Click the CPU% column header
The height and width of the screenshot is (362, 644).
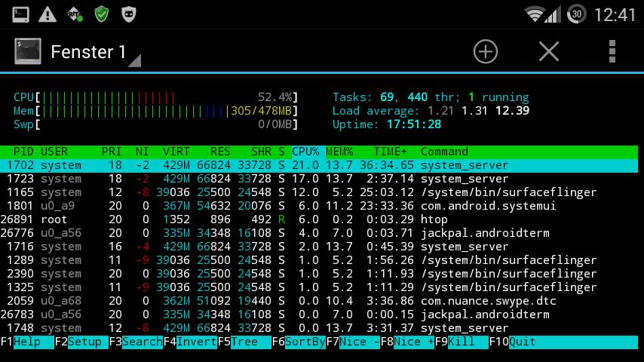pyautogui.click(x=305, y=152)
